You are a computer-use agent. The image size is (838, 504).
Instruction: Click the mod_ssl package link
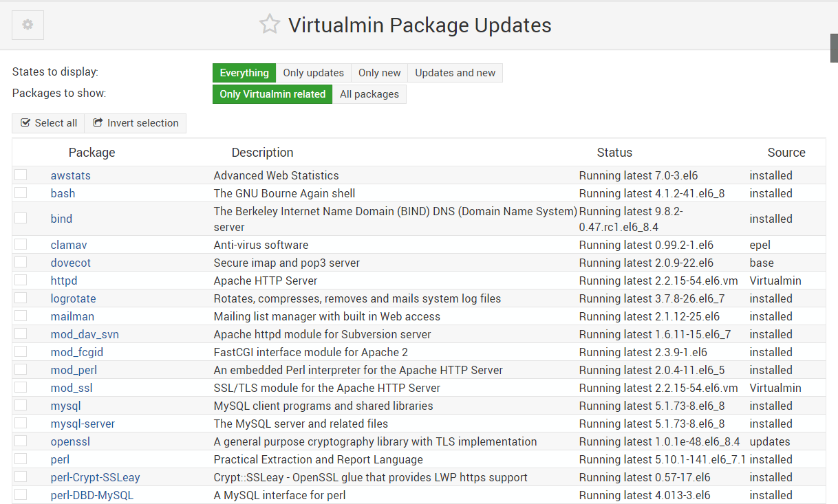point(71,387)
